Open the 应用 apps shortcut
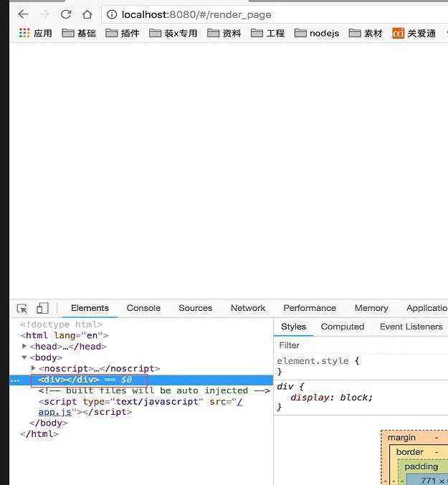 click(x=36, y=33)
